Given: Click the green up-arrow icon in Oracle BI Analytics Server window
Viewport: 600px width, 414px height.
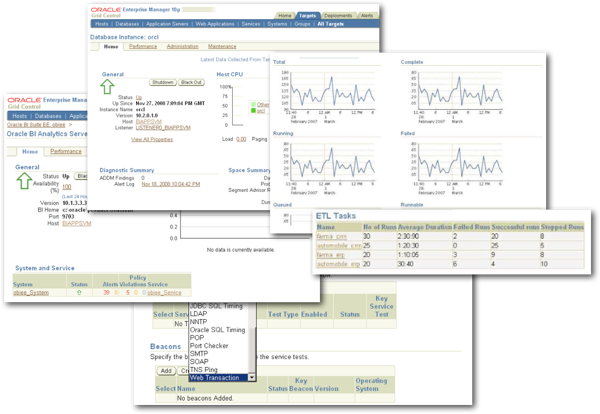Looking at the screenshot, I should coord(24,180).
